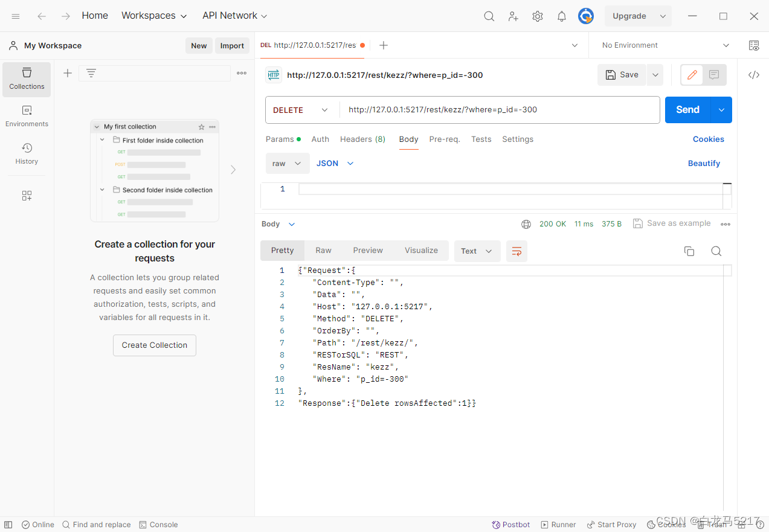Screen dimensions: 769x532
Task: Open the comments icon
Action: pos(714,75)
